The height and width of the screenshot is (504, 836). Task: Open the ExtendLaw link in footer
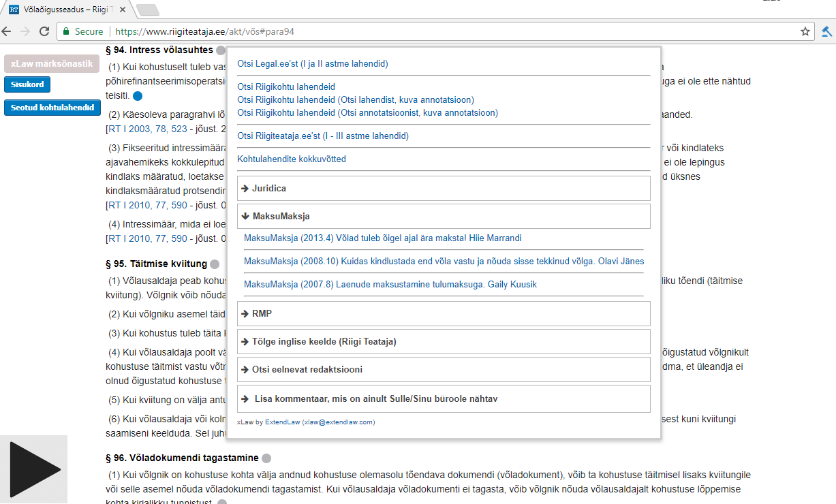click(x=282, y=422)
